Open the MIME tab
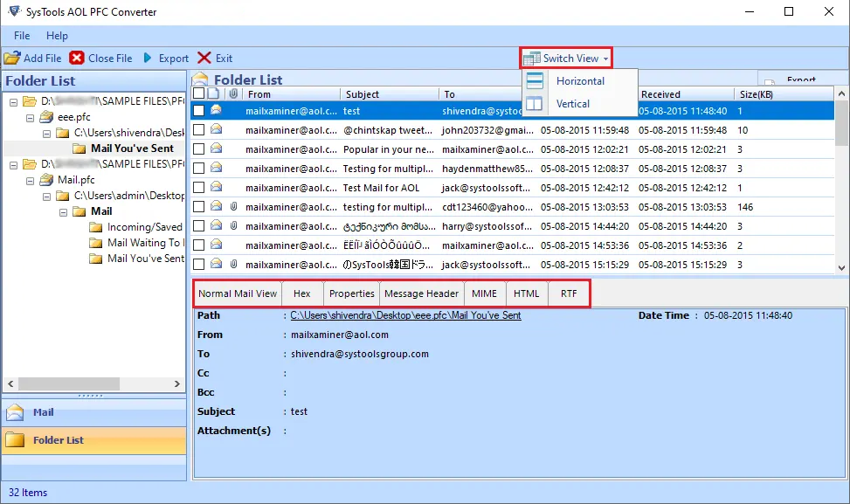 [x=485, y=293]
